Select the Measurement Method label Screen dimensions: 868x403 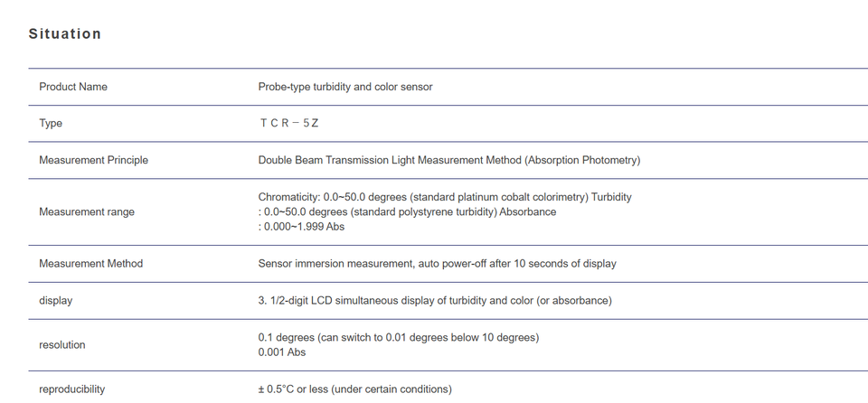pyautogui.click(x=90, y=264)
